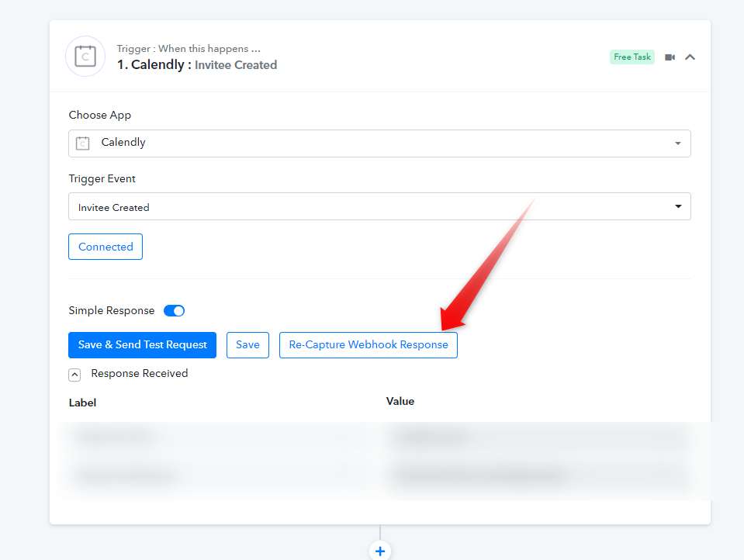This screenshot has width=744, height=560.
Task: Click the small Calendly icon in app field
Action: 83,143
